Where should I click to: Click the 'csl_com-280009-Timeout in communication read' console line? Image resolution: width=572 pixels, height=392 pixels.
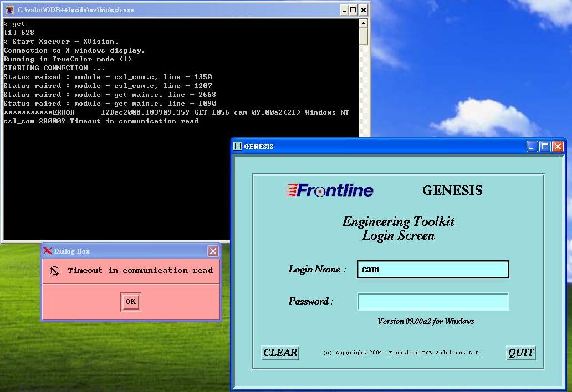101,121
